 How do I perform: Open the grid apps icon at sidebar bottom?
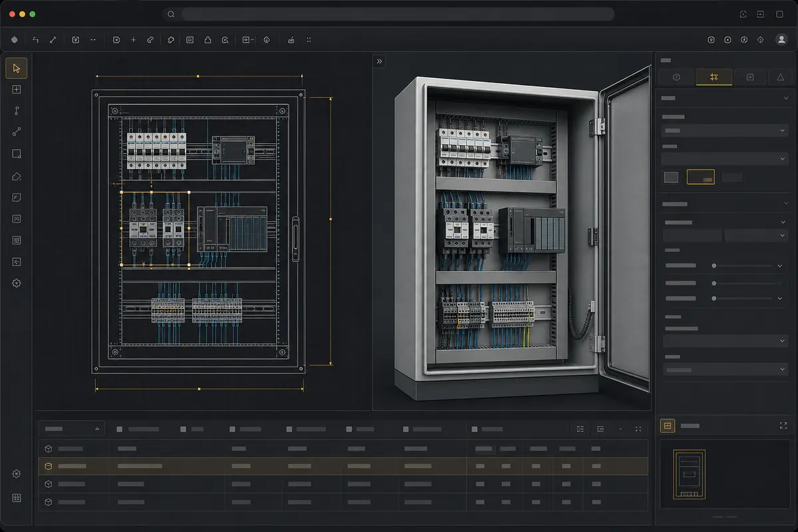pyautogui.click(x=17, y=497)
